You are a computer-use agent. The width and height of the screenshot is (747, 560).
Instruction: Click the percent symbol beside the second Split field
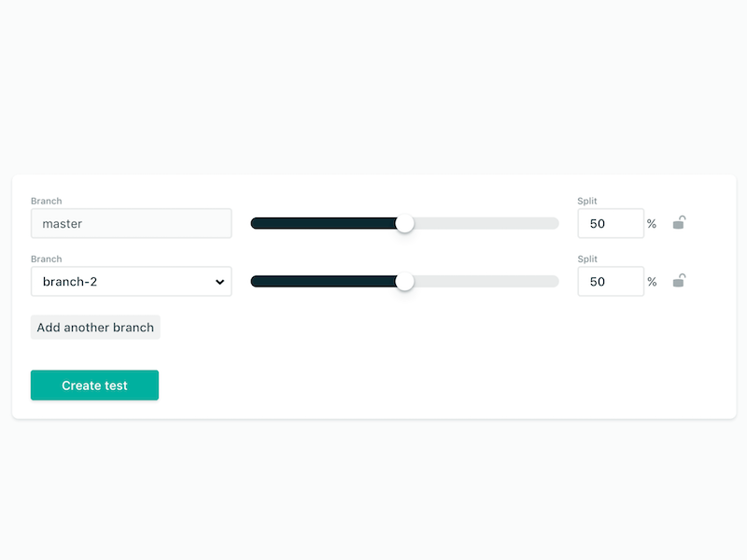pyautogui.click(x=652, y=282)
